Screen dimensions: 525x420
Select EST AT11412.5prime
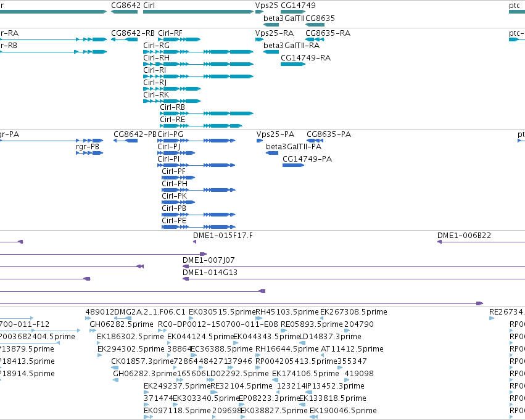pos(323,355)
